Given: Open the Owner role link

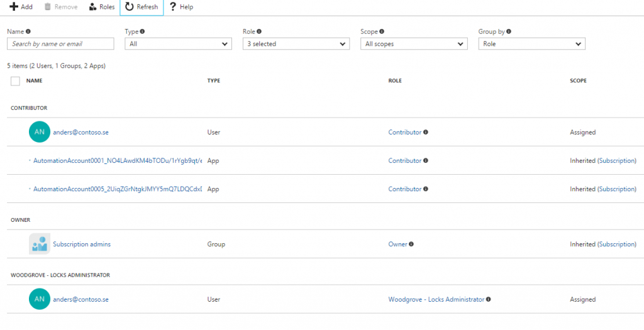Looking at the screenshot, I should (397, 244).
